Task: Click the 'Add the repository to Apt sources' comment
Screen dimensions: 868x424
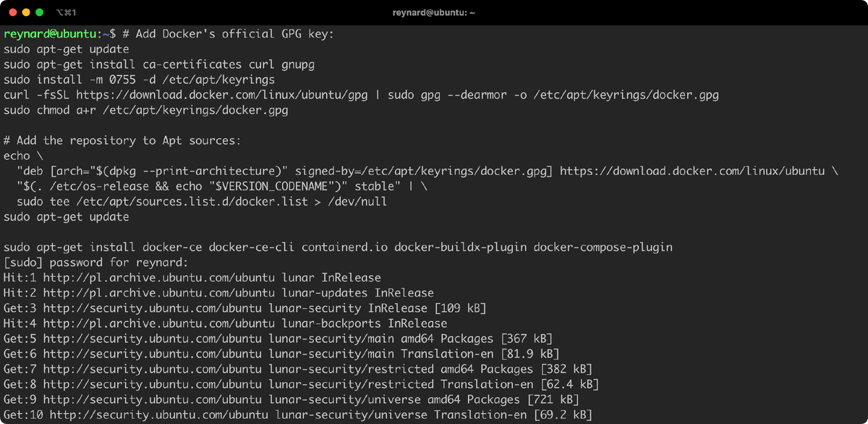Action: tap(122, 141)
